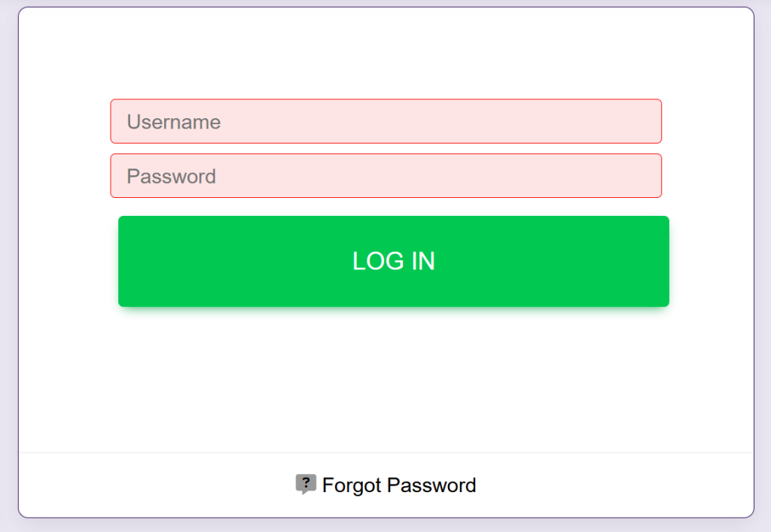Start password recovery via Forgot Password
Screen dimensions: 771x532
pyautogui.click(x=398, y=485)
